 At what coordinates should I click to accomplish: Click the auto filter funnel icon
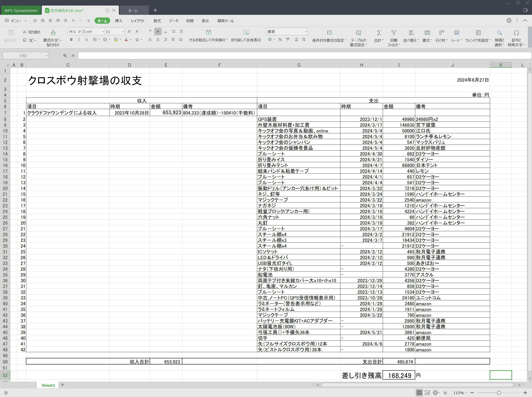pos(394,33)
